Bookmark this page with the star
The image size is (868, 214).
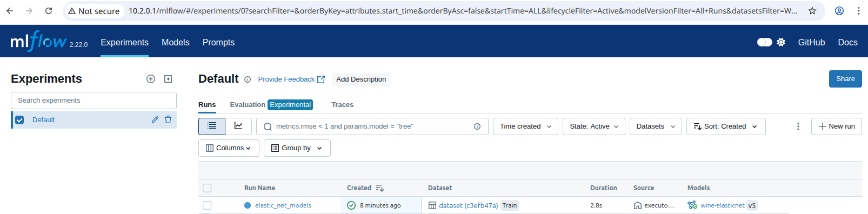812,11
